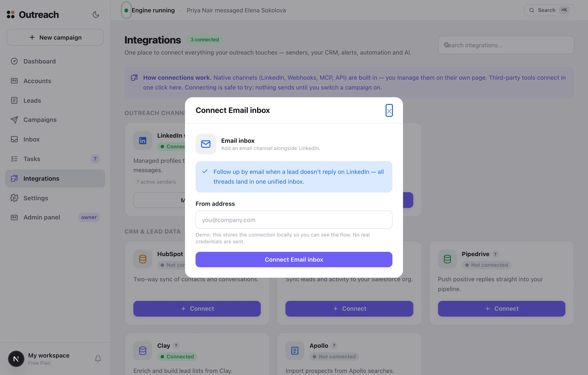588x375 pixels.
Task: Open Dashboard in sidebar
Action: [55, 61]
